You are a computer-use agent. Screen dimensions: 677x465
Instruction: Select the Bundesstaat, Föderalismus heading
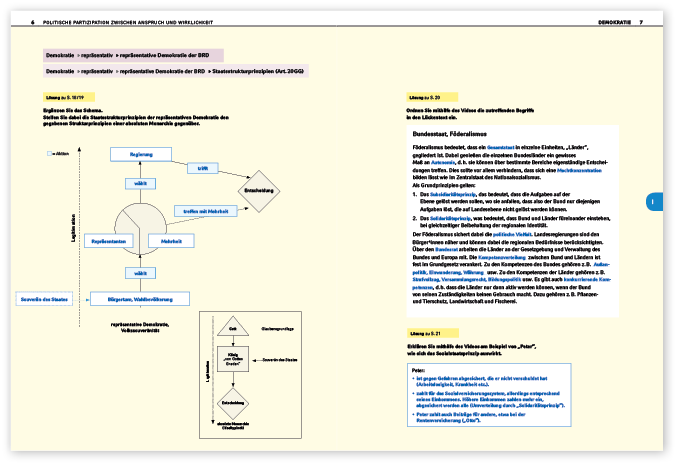pyautogui.click(x=449, y=132)
